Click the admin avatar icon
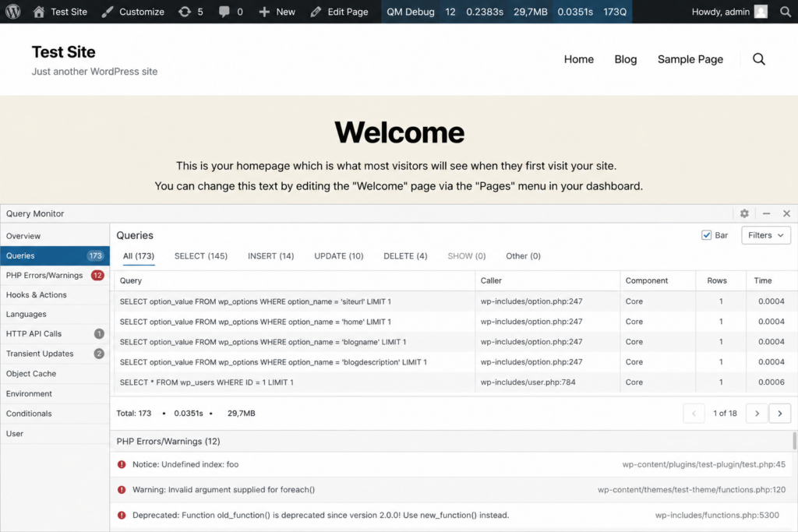Viewport: 798px width, 532px height. [761, 11]
